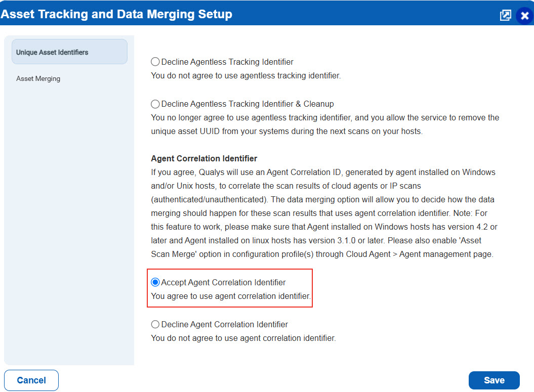Click "You do not agree to use agentless tracking identifier" text

click(246, 76)
